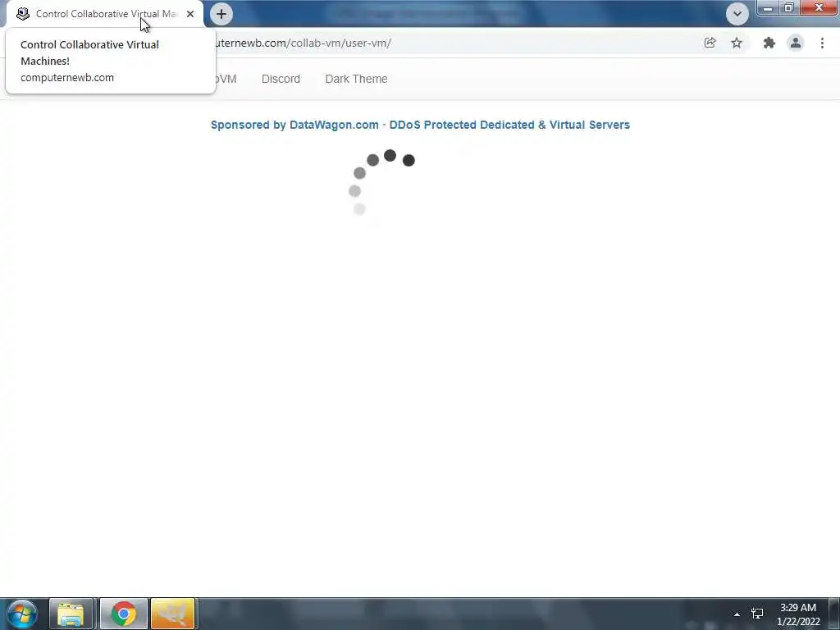The image size is (840, 630).
Task: Open the network status tray icon
Action: pyautogui.click(x=757, y=614)
